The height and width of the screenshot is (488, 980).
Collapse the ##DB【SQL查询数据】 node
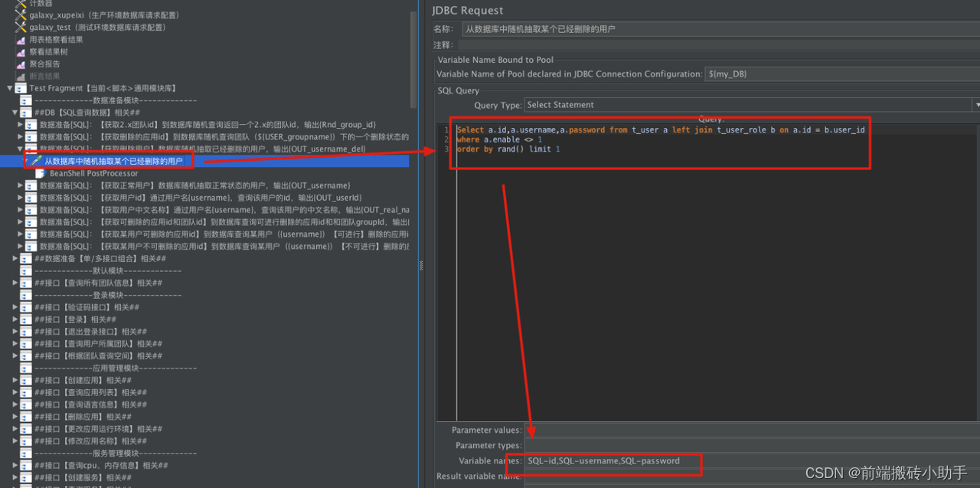tap(15, 113)
